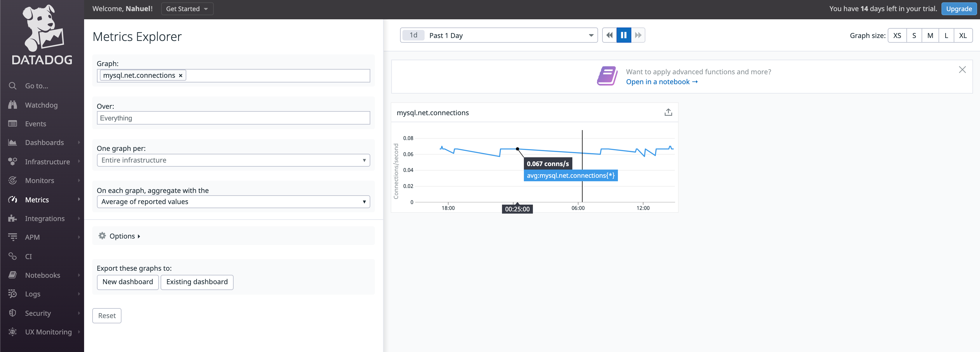Open Events in the sidebar
This screenshot has width=980, height=352.
click(35, 124)
